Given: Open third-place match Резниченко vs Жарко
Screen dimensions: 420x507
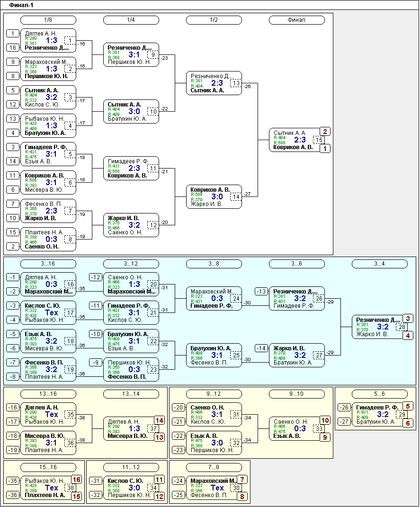Looking at the screenshot, I should 379,327.
